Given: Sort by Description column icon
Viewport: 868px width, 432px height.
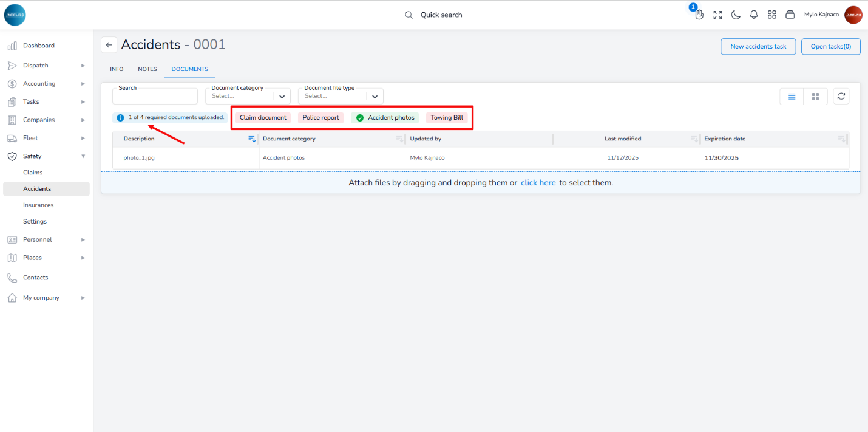Looking at the screenshot, I should [252, 139].
